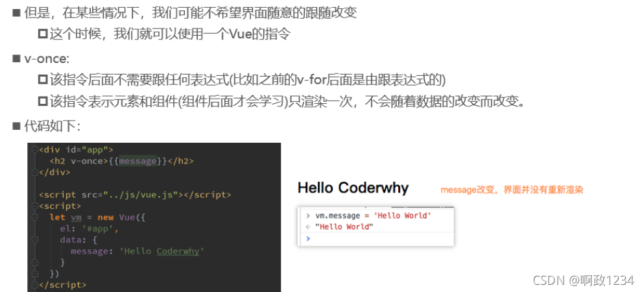Click the line starting '但是，在某些情况下'
The image size is (644, 292).
click(x=190, y=13)
